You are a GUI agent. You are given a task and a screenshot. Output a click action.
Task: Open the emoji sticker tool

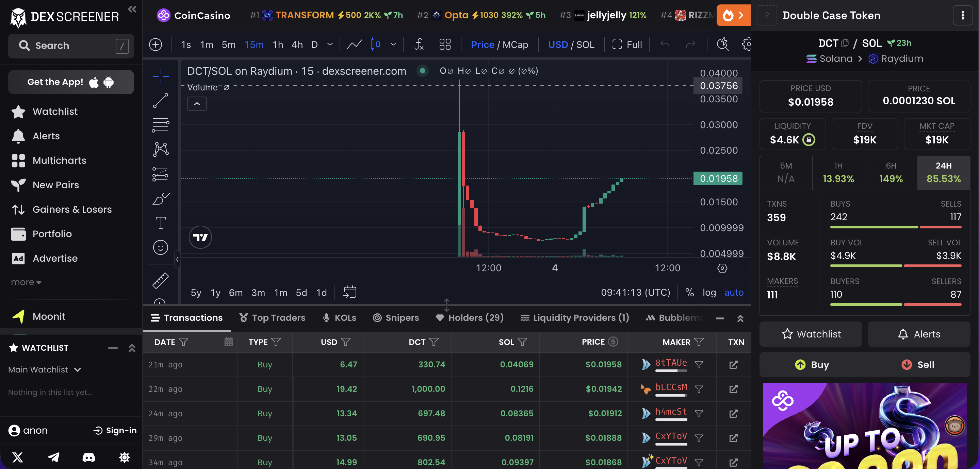point(161,247)
